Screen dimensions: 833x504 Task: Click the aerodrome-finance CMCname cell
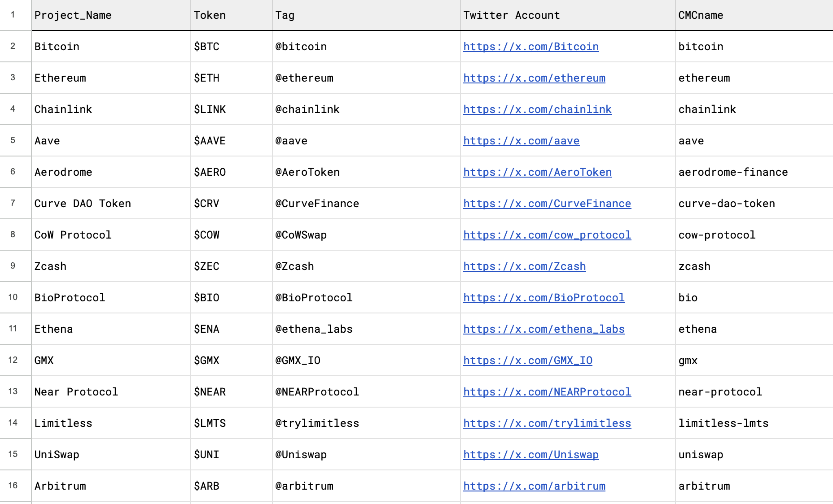point(753,172)
